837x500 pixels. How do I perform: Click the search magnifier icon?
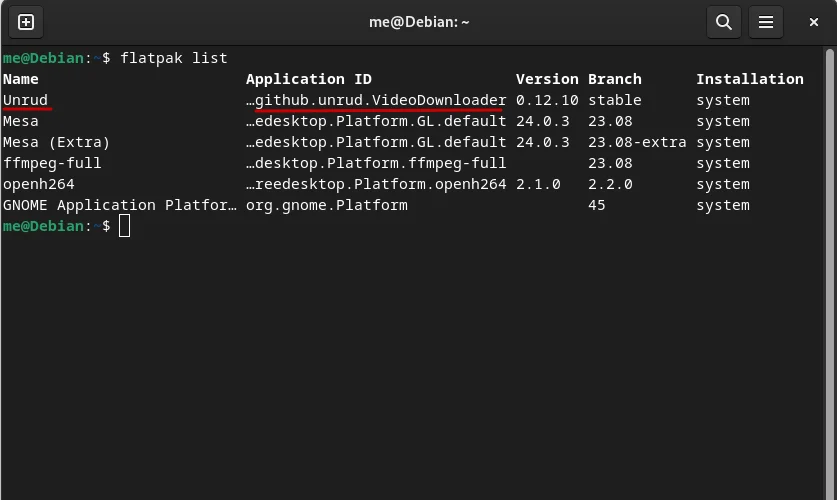723,22
